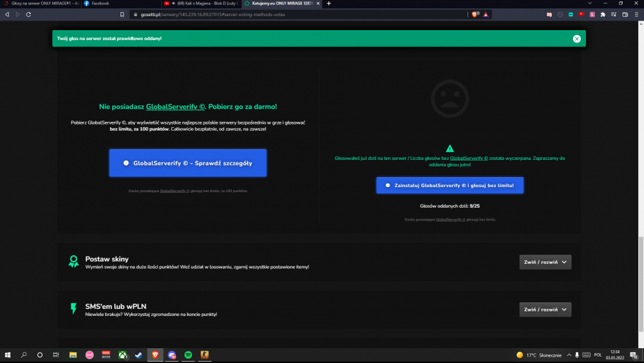This screenshot has height=363, width=644.
Task: Open the clock and date flyout
Action: [615, 355]
